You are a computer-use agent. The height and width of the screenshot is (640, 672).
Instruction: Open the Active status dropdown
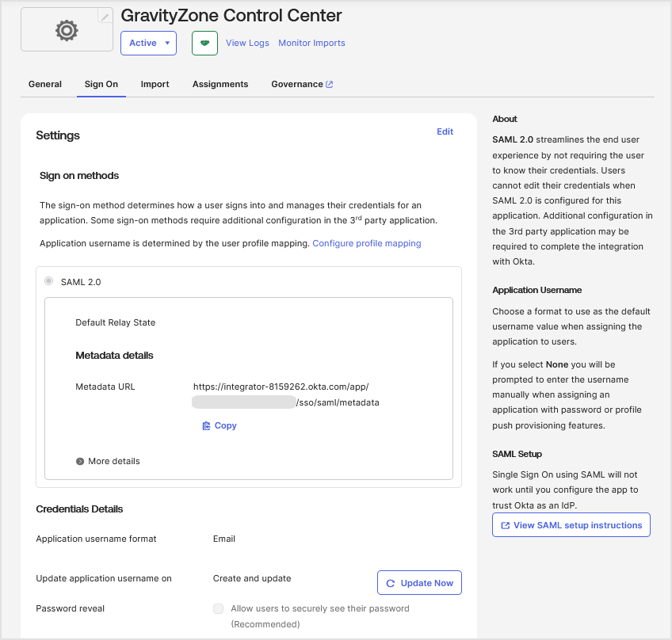pos(148,43)
